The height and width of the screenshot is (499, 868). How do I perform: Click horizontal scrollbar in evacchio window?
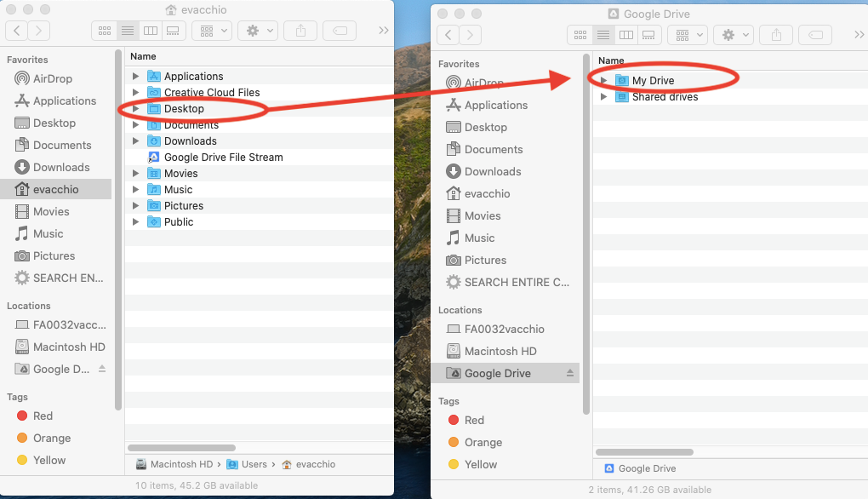coord(181,448)
